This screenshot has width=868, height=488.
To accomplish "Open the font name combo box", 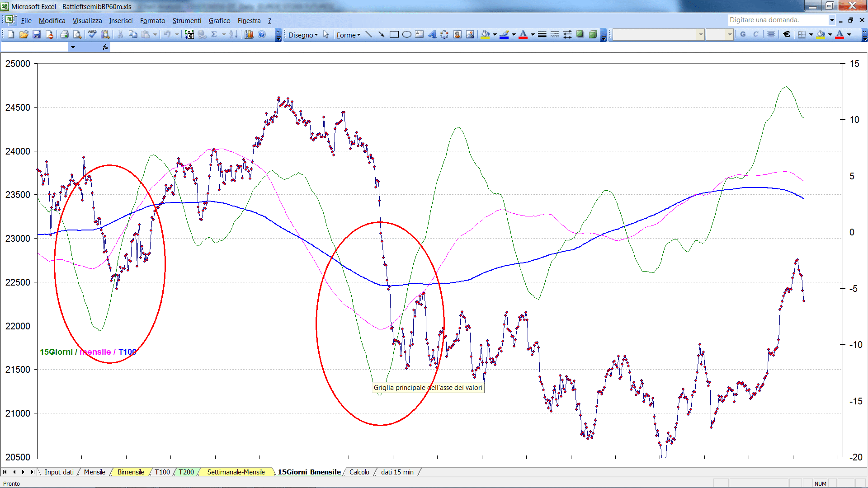I will pyautogui.click(x=659, y=34).
